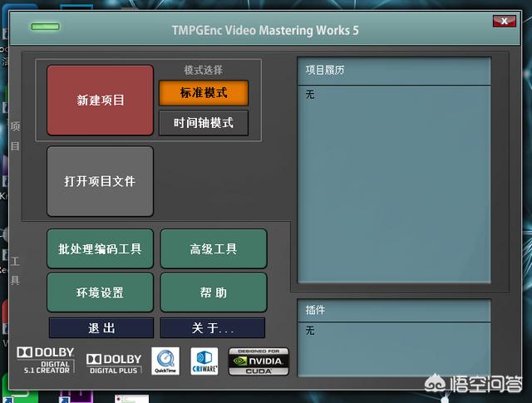This screenshot has height=403, width=532.
Task: Click the red 新建项目 button
Action: (100, 101)
